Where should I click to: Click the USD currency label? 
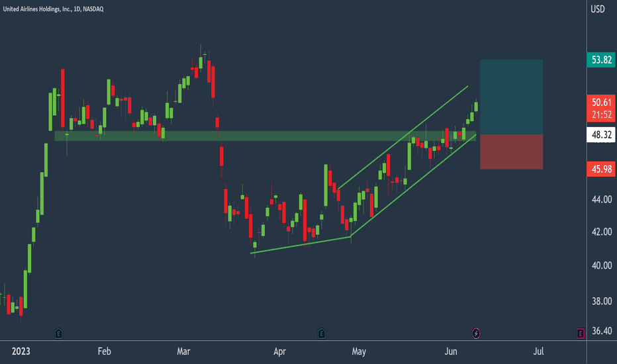pyautogui.click(x=598, y=9)
